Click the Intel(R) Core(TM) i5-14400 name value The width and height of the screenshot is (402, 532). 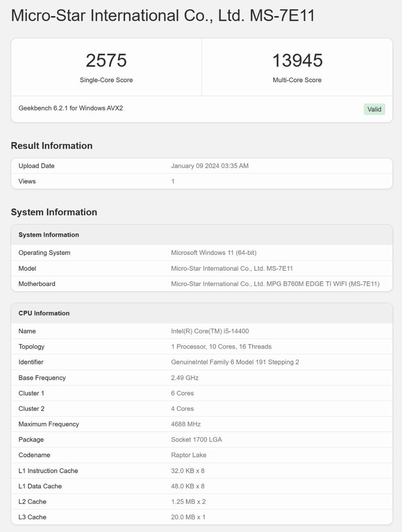click(210, 331)
